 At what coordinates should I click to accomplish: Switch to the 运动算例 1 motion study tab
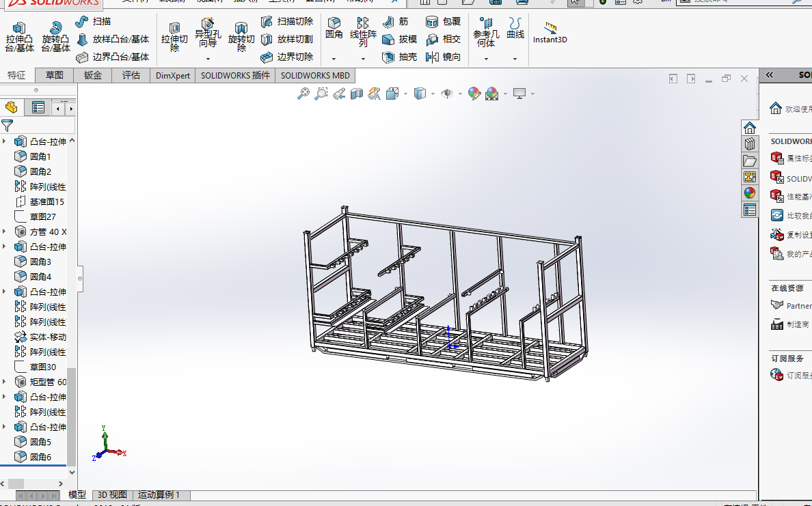click(x=159, y=494)
